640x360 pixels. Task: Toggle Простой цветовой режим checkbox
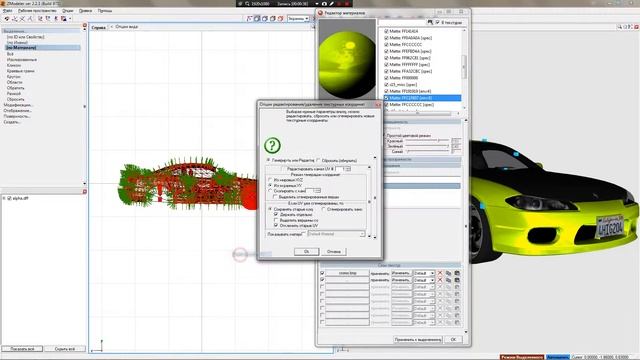point(384,135)
